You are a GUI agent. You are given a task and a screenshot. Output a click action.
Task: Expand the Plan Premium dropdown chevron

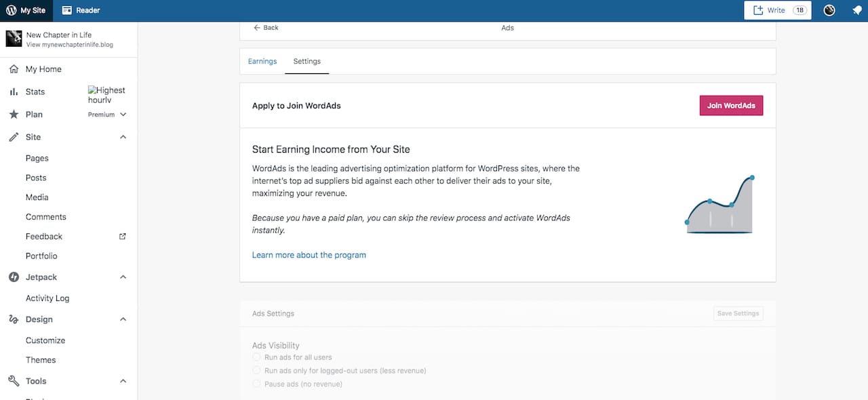pyautogui.click(x=123, y=115)
